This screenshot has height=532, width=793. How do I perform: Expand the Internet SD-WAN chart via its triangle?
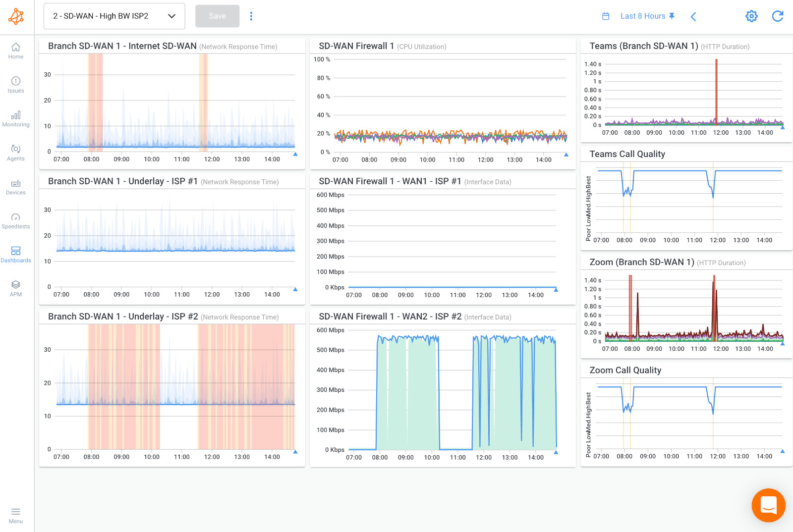coord(295,154)
